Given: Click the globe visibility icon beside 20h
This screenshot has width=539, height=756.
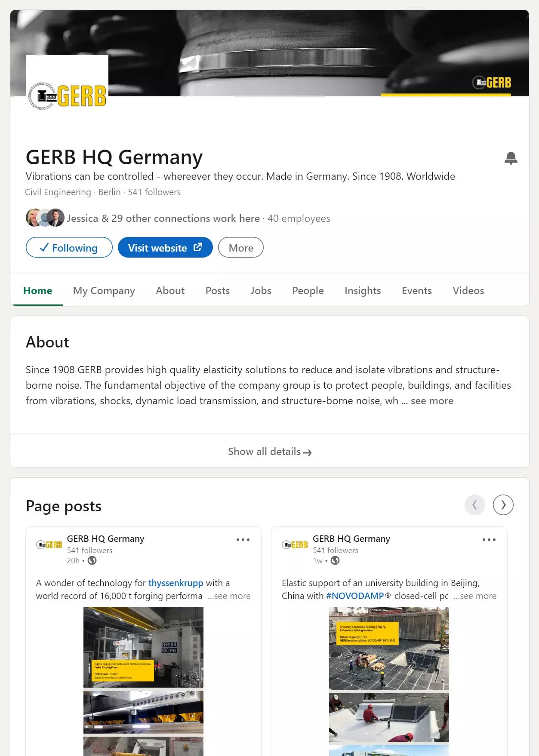Looking at the screenshot, I should tap(92, 560).
